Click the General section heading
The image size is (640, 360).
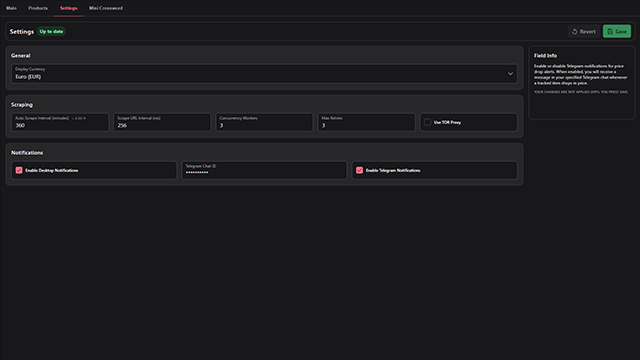click(x=20, y=56)
